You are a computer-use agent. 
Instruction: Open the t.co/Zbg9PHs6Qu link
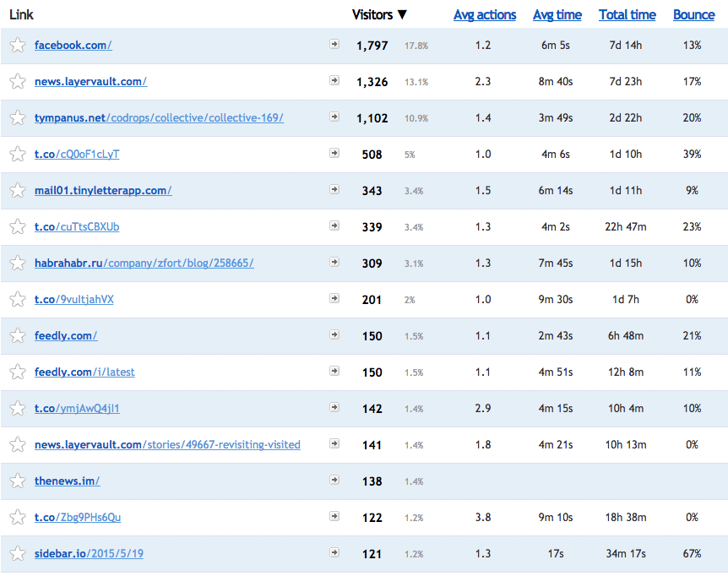78,517
